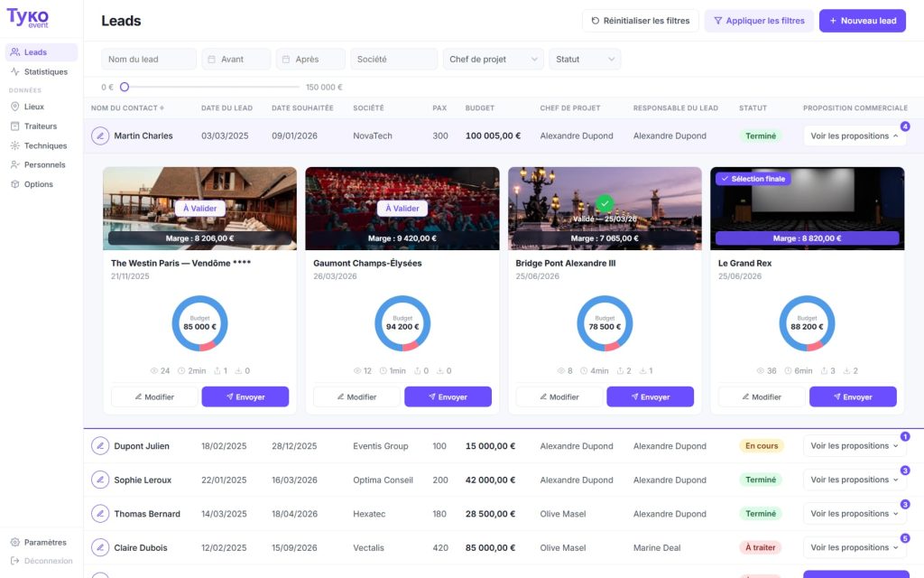The height and width of the screenshot is (578, 924).
Task: Click Envoyer on The Westin Paris card
Action: tap(245, 397)
